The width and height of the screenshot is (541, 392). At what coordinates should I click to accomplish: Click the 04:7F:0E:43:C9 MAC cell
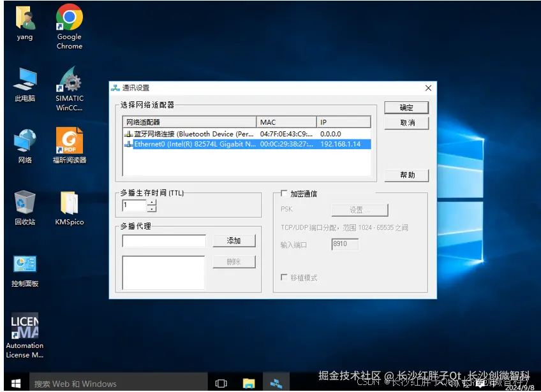click(286, 134)
